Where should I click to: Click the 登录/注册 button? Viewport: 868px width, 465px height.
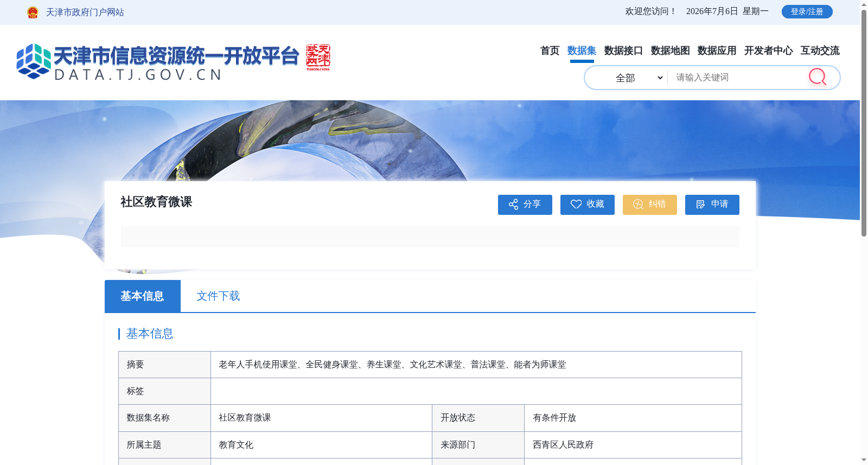tap(807, 11)
